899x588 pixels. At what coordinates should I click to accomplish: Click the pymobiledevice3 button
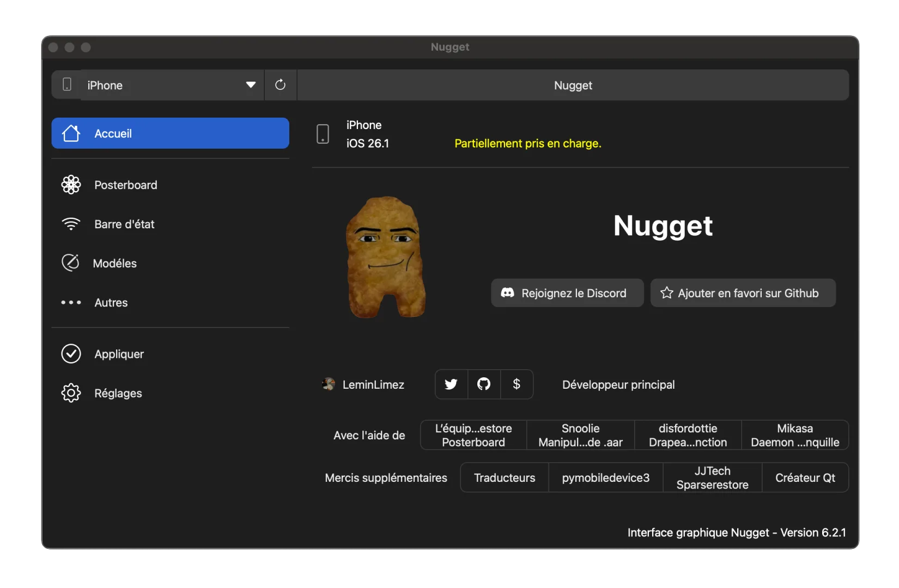point(606,477)
